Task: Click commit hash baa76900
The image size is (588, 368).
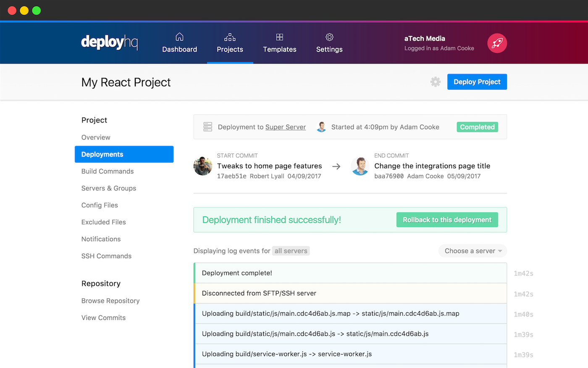Action: click(389, 176)
